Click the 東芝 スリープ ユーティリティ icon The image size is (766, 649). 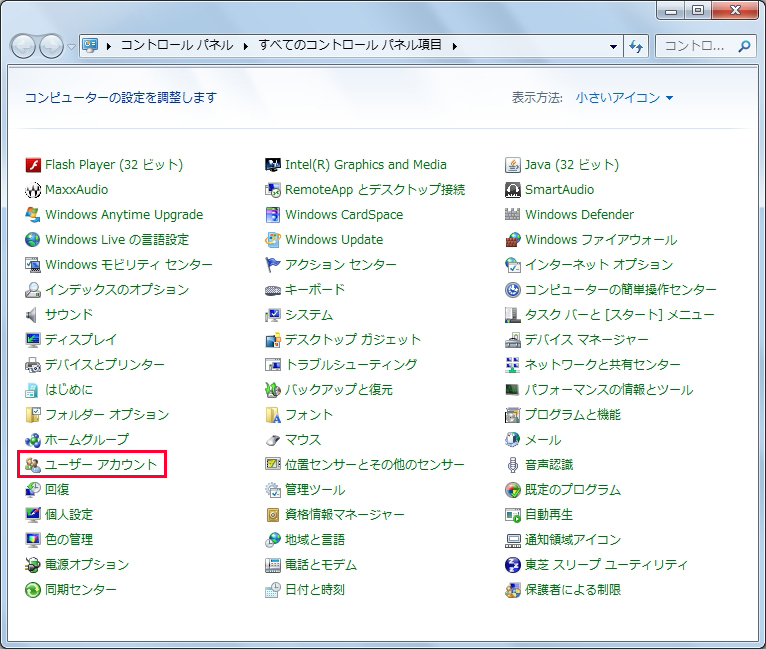click(512, 565)
